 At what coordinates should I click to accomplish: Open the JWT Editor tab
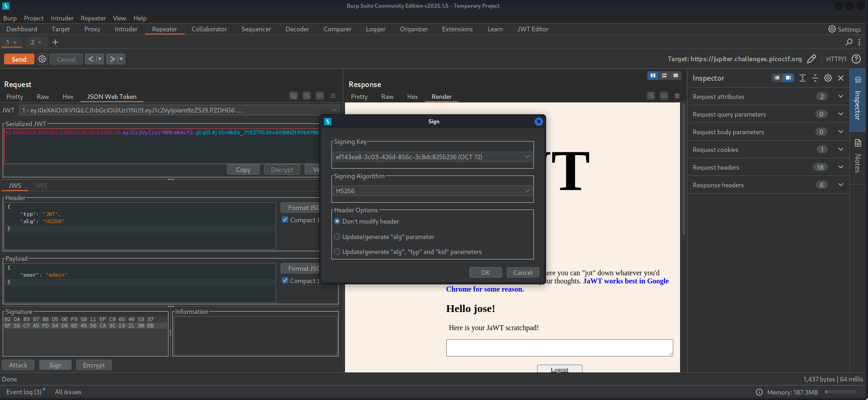tap(533, 29)
